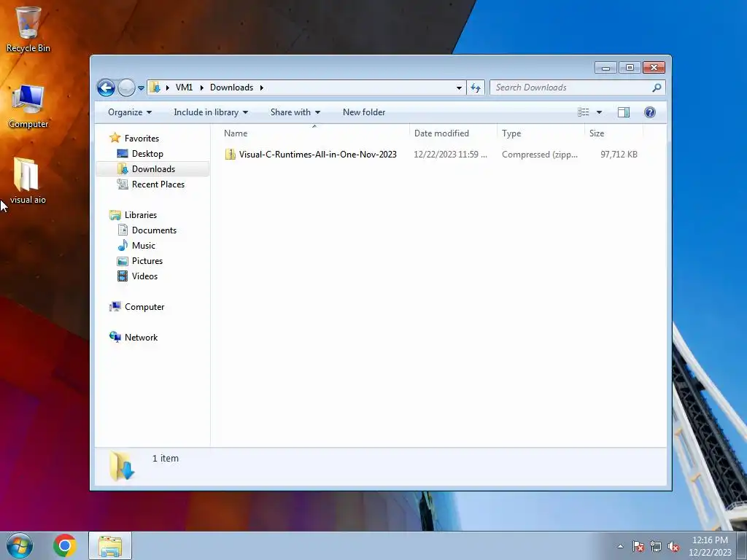Select the visual aio desktop folder
The height and width of the screenshot is (560, 747).
coord(28,181)
